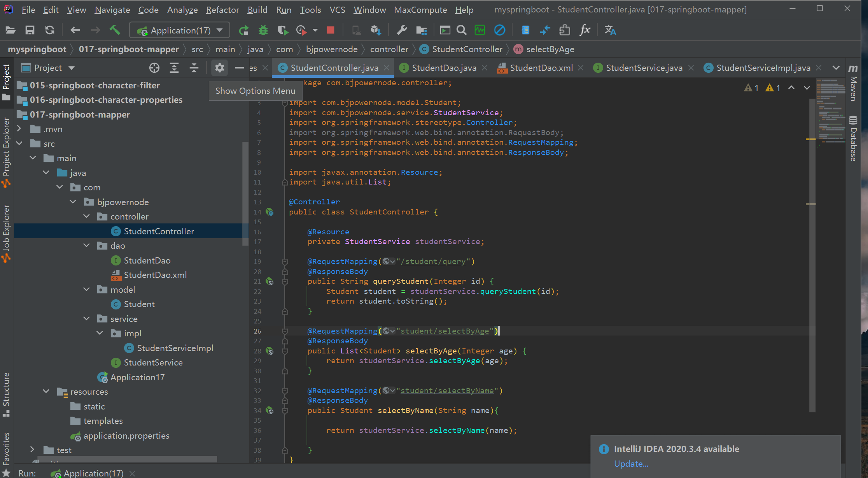Collapse the controller package folder

click(x=87, y=216)
